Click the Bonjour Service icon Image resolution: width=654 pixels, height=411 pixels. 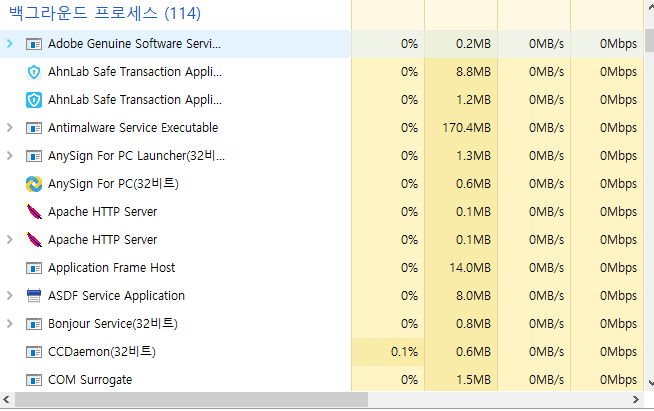pyautogui.click(x=34, y=323)
